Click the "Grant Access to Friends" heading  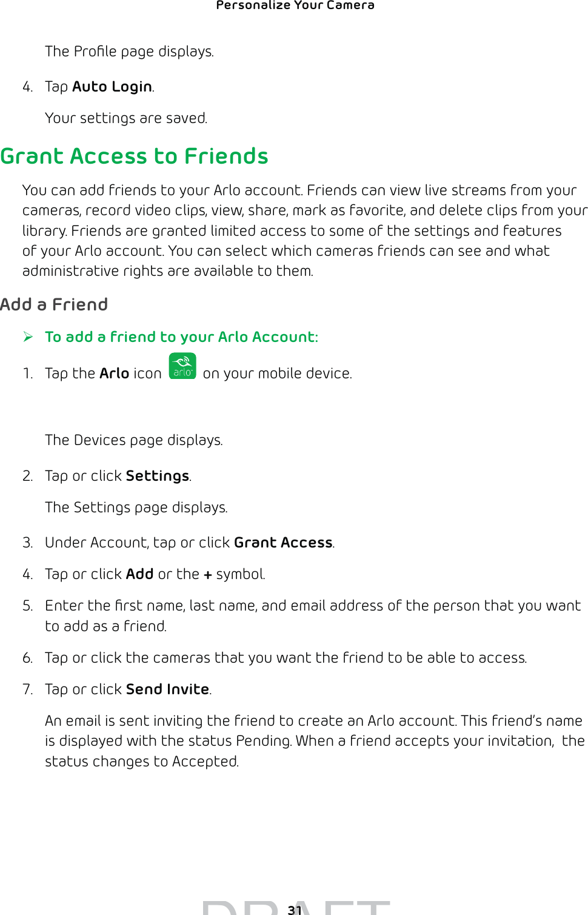click(x=134, y=156)
